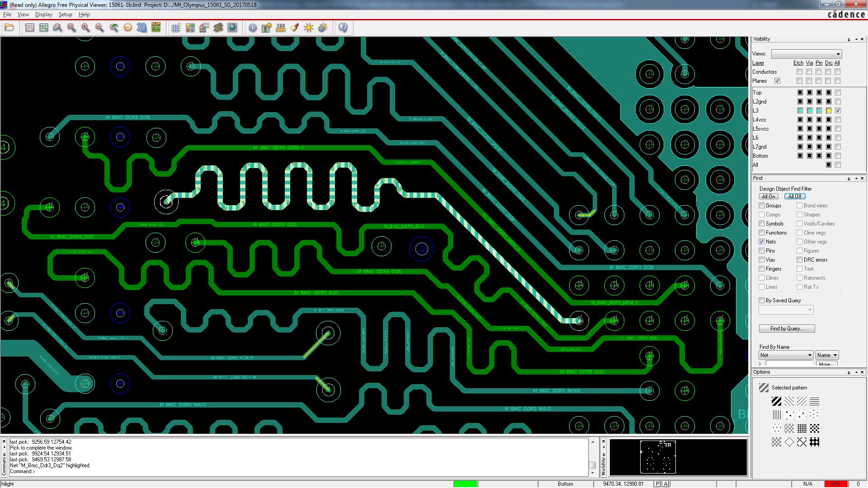The width and height of the screenshot is (868, 488).
Task: Click the Show Element info icon
Action: tap(253, 28)
